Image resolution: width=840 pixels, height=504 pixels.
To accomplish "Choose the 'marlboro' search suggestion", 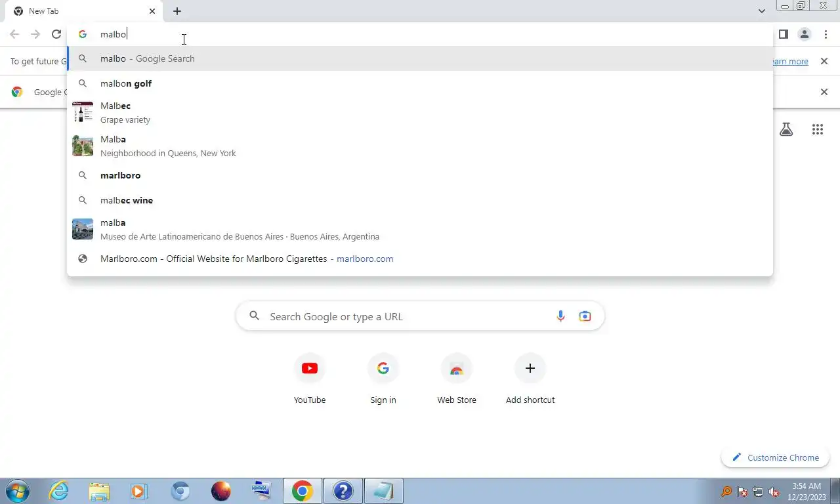I will click(420, 175).
